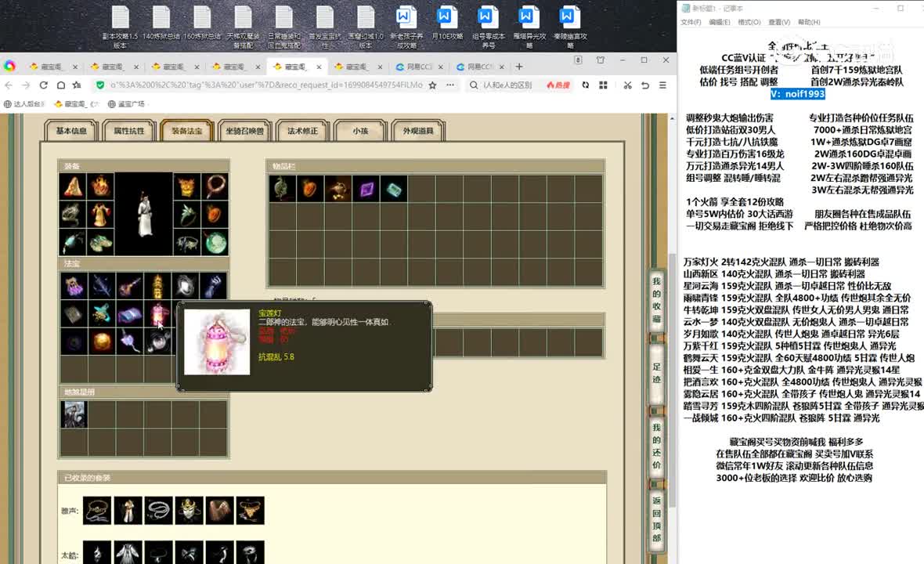The height and width of the screenshot is (564, 924).
Task: Open the 达人后台 bookmark
Action: (23, 103)
